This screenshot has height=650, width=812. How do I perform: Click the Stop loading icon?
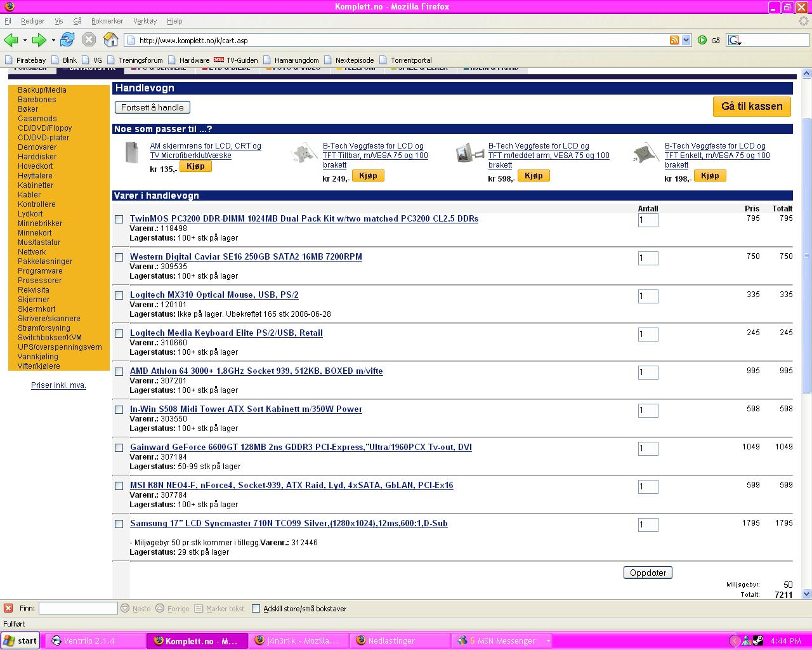click(89, 40)
